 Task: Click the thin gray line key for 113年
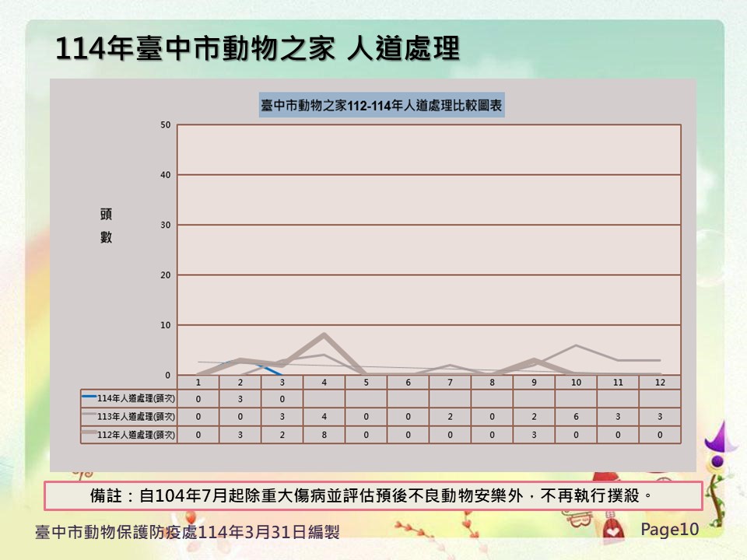pos(89,414)
